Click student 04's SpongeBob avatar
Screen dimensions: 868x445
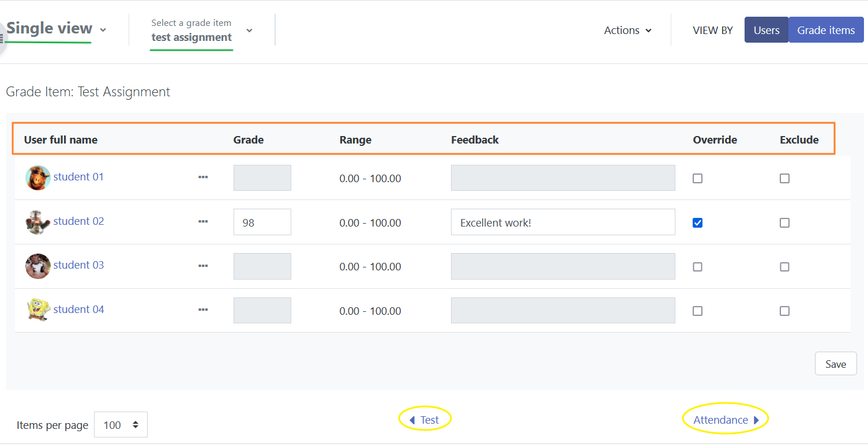(x=38, y=310)
